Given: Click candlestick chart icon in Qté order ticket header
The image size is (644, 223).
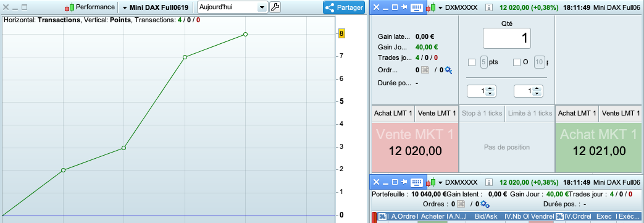Looking at the screenshot, I should (431, 7).
